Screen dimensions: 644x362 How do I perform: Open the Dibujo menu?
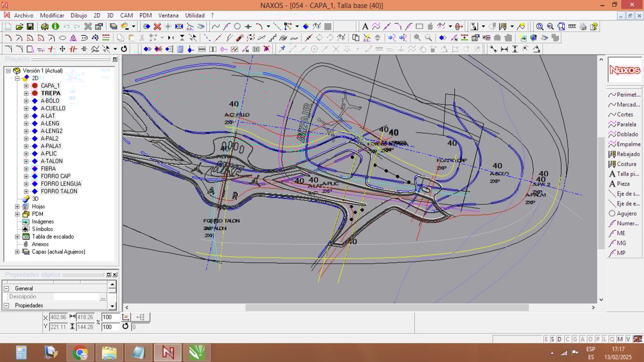[x=79, y=15]
